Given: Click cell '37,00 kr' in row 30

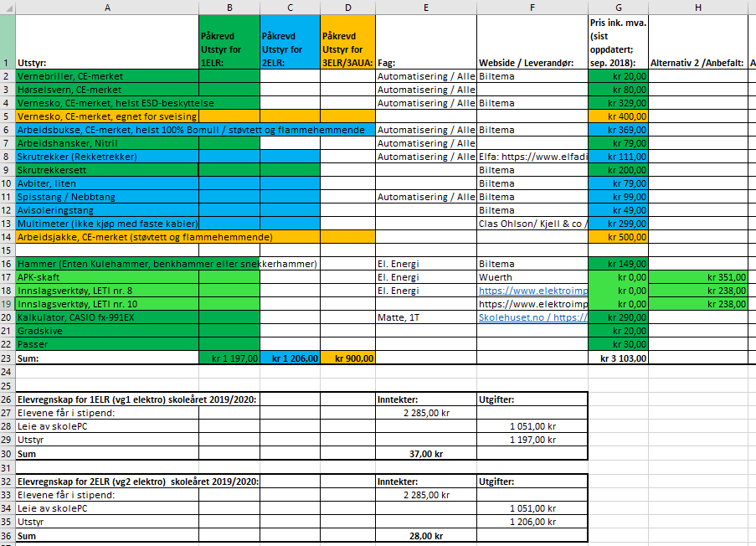Looking at the screenshot, I should pos(426,453).
